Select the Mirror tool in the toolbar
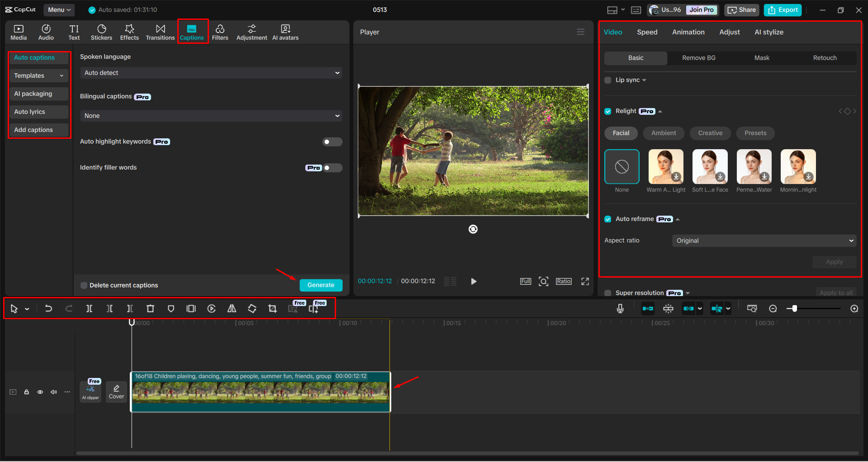 [232, 308]
